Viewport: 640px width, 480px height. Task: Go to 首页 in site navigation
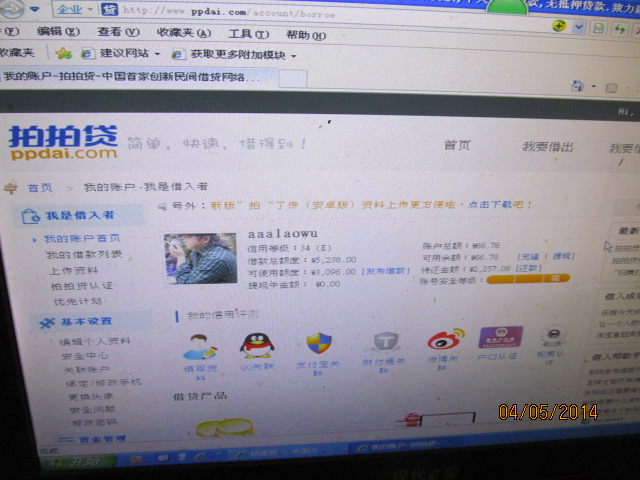[x=457, y=145]
